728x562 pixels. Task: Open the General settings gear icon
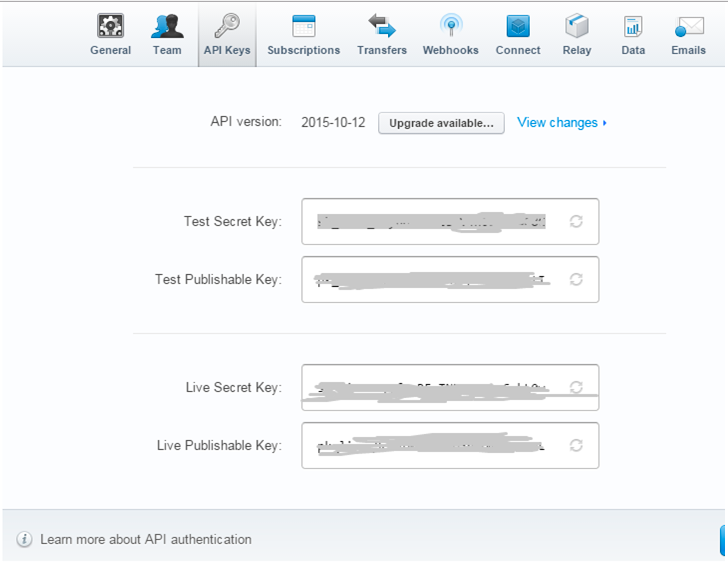coord(110,26)
